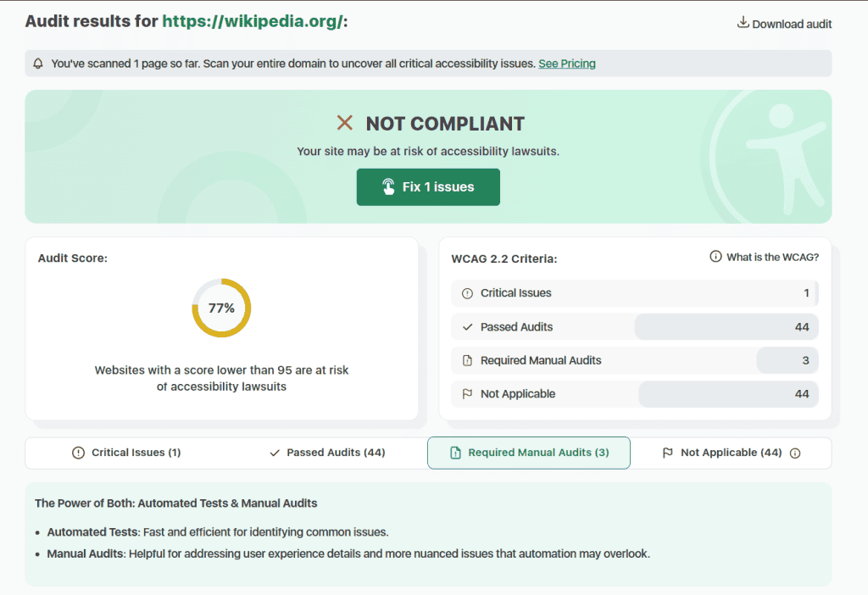Image resolution: width=868 pixels, height=595 pixels.
Task: Open the Not Applicable (44) tab
Action: (732, 453)
